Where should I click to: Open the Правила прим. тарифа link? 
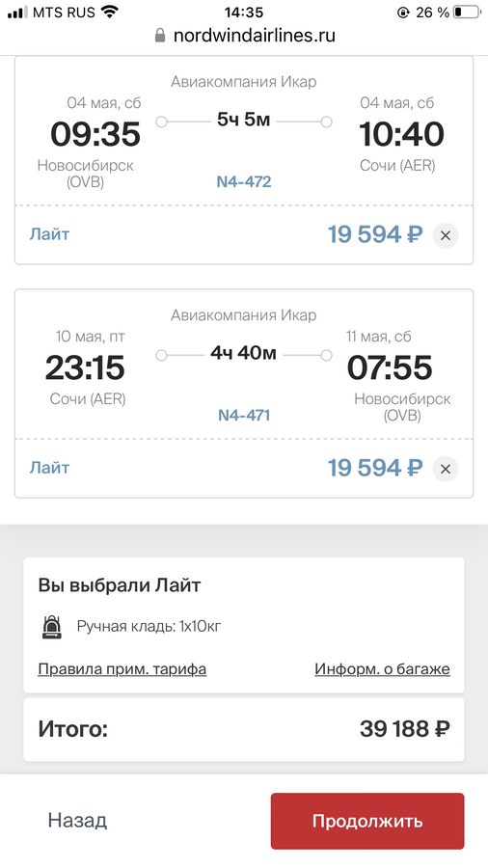[122, 668]
